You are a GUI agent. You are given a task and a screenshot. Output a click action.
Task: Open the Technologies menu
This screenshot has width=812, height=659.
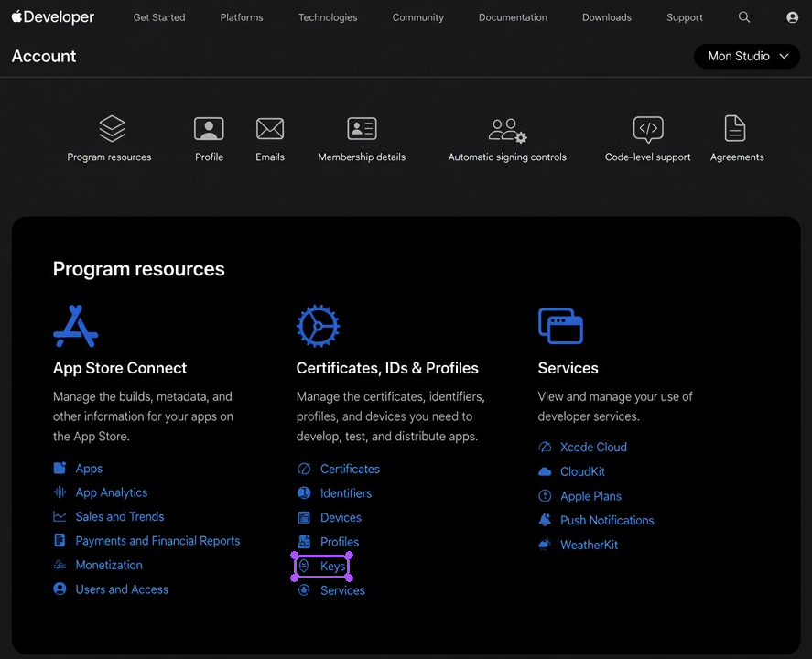pyautogui.click(x=328, y=17)
